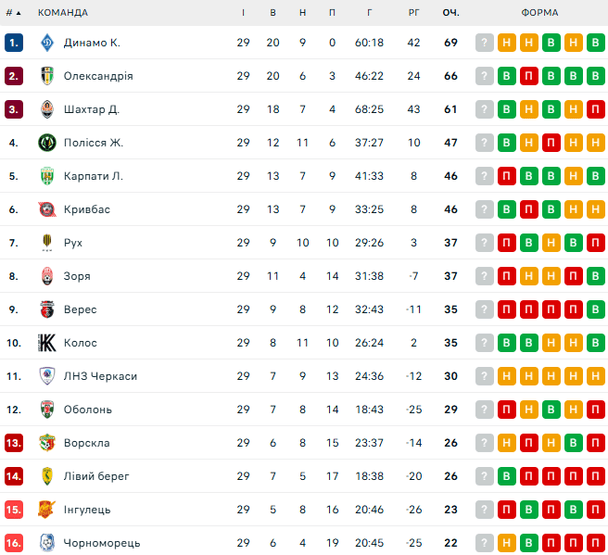
Task: Open the Олександрія team link
Action: (98, 76)
